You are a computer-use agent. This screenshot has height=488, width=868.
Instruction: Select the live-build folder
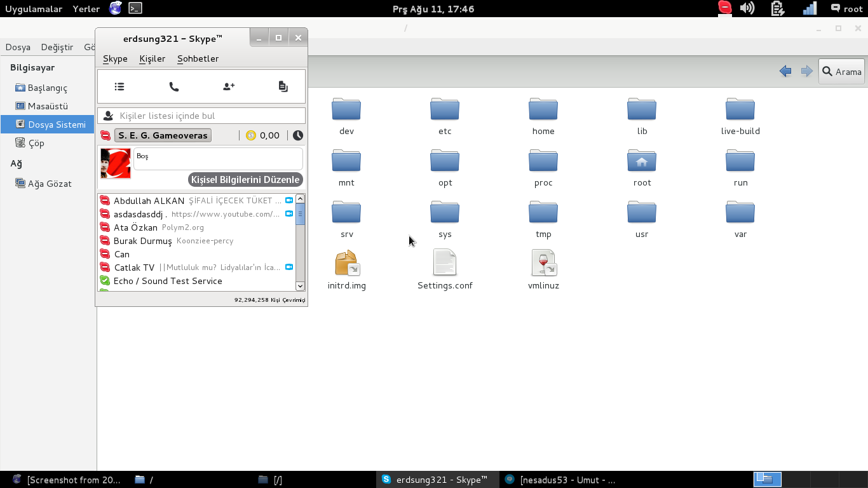point(740,117)
